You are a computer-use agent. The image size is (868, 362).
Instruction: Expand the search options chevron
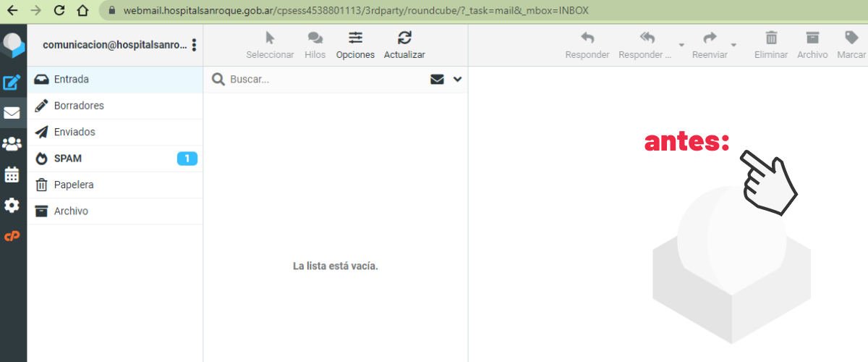[457, 80]
